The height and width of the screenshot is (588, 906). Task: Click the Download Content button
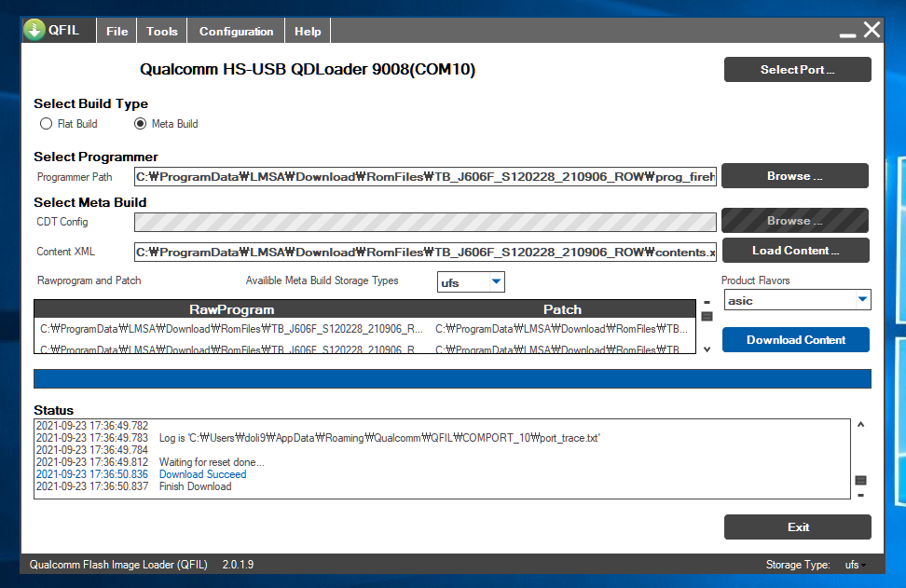click(x=796, y=339)
